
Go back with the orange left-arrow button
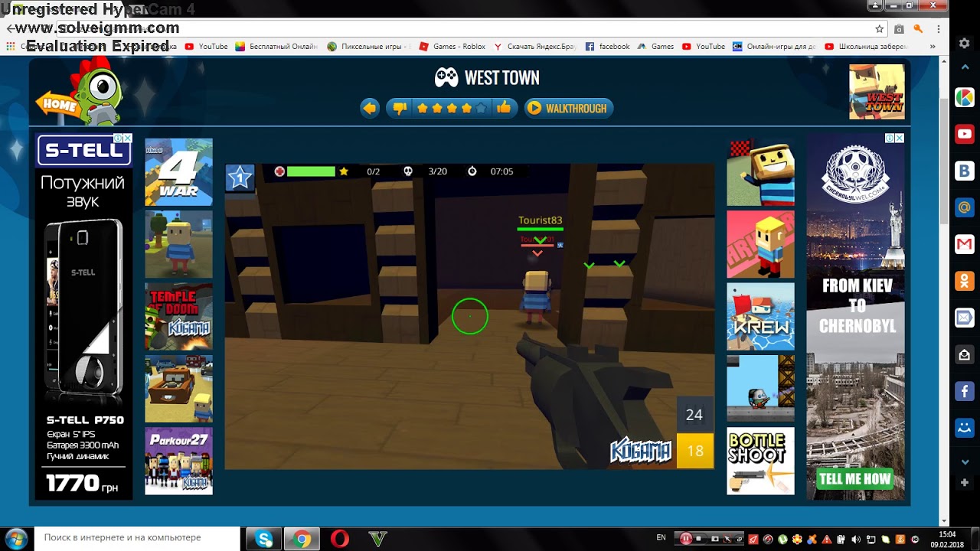tap(370, 109)
